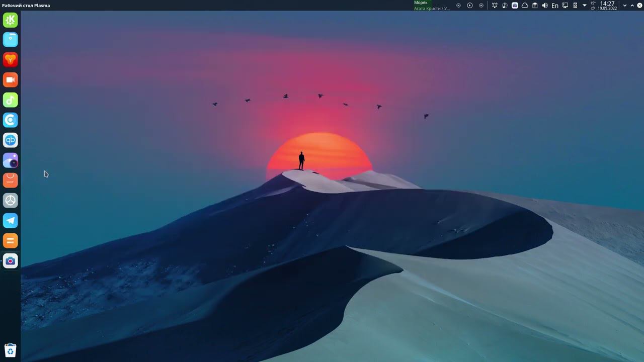The image size is (644, 362).
Task: Open the orange two-bar dock app
Action: tap(10, 241)
